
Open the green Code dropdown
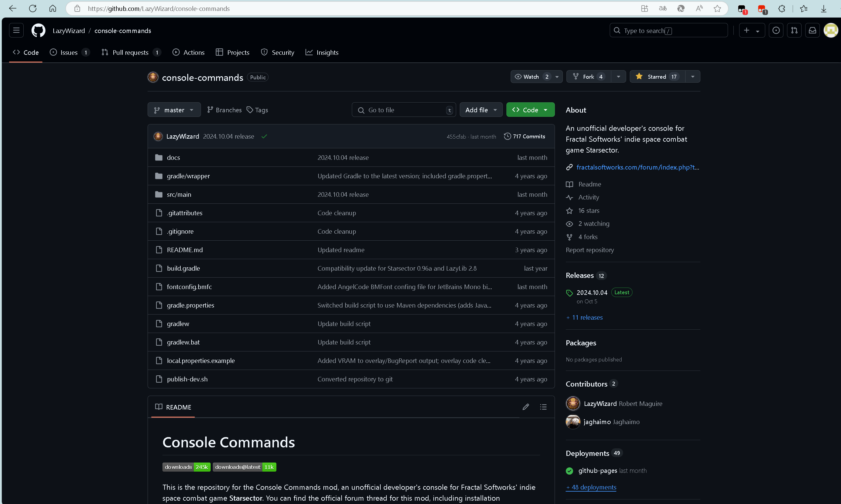click(x=530, y=110)
